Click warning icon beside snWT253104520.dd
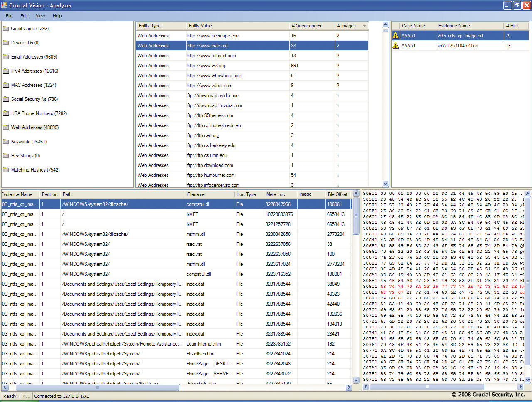The image size is (532, 402). click(396, 46)
